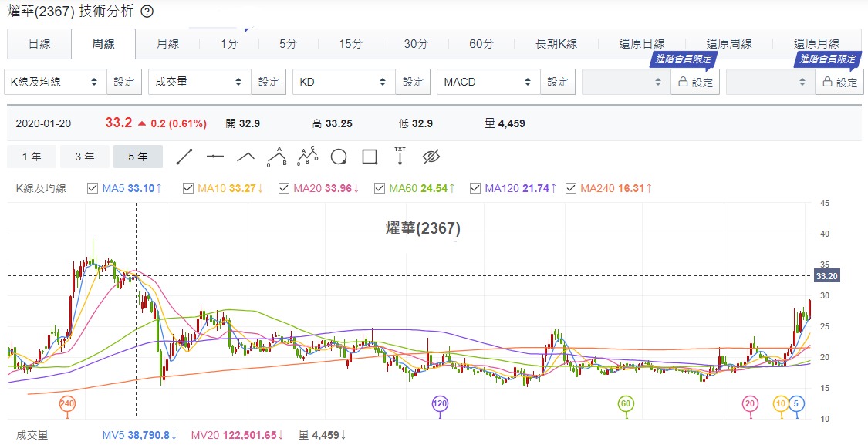Screen dimensions: 868x445
Task: Open the MACD indicator dropdown
Action: pyautogui.click(x=488, y=82)
